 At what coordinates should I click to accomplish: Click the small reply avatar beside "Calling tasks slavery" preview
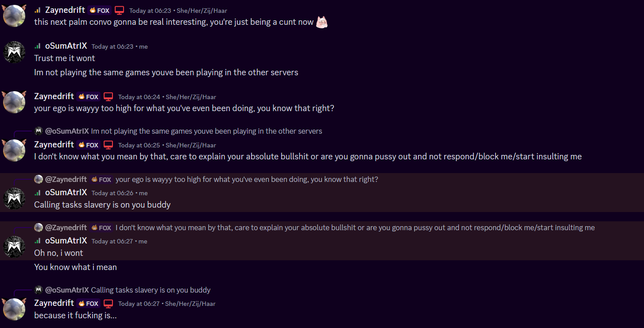click(39, 290)
